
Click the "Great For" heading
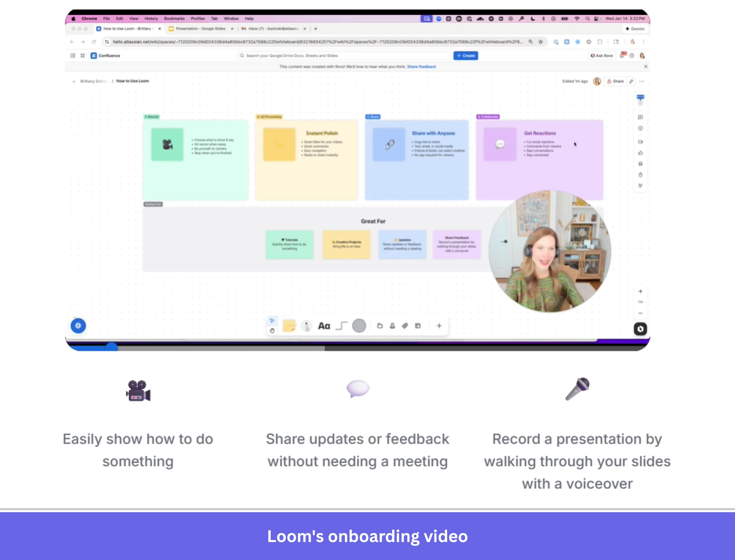(x=373, y=221)
